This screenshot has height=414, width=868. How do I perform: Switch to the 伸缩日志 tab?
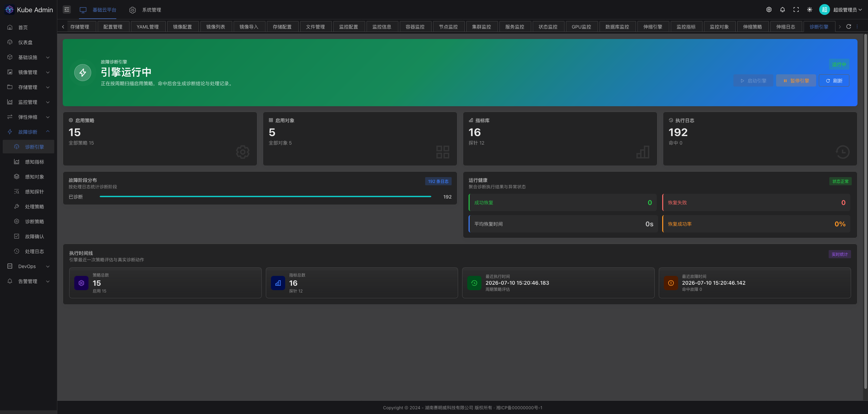(x=786, y=27)
